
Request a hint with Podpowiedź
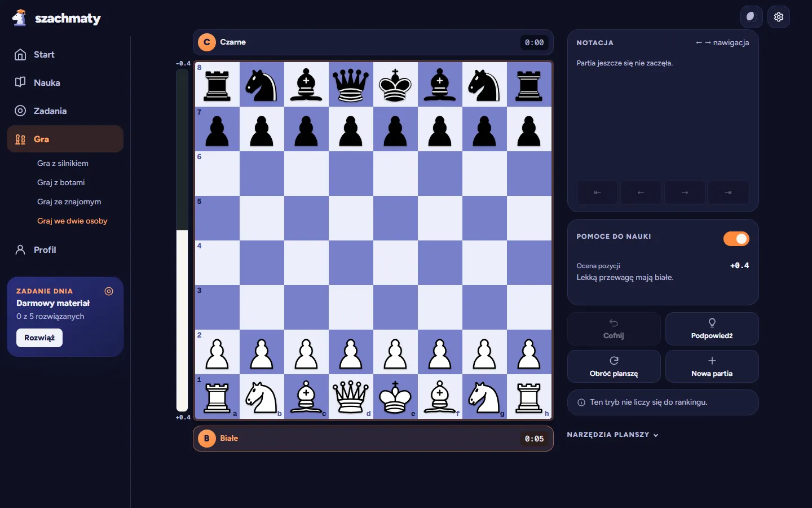(712, 329)
